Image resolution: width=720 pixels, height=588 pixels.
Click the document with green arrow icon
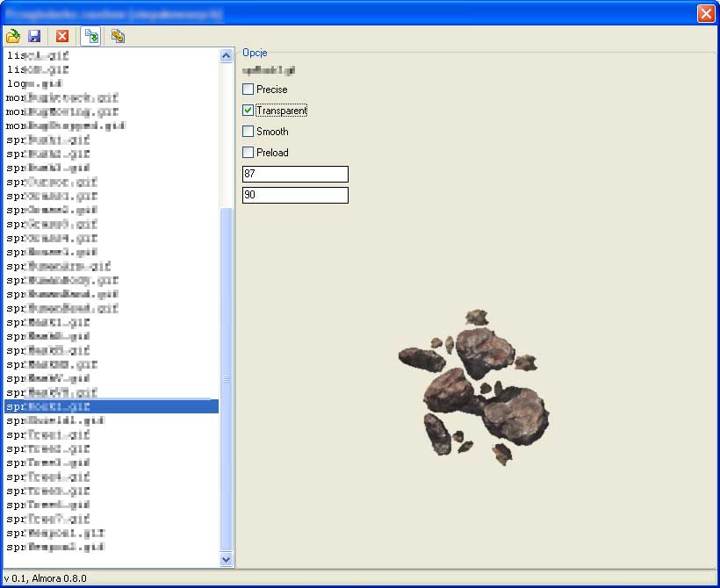91,36
